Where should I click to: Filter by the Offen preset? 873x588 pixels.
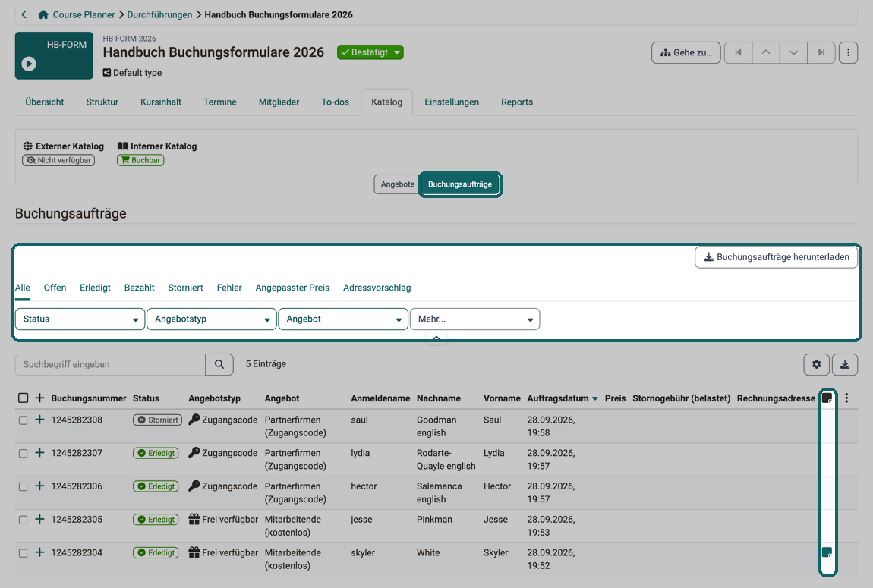coord(55,288)
